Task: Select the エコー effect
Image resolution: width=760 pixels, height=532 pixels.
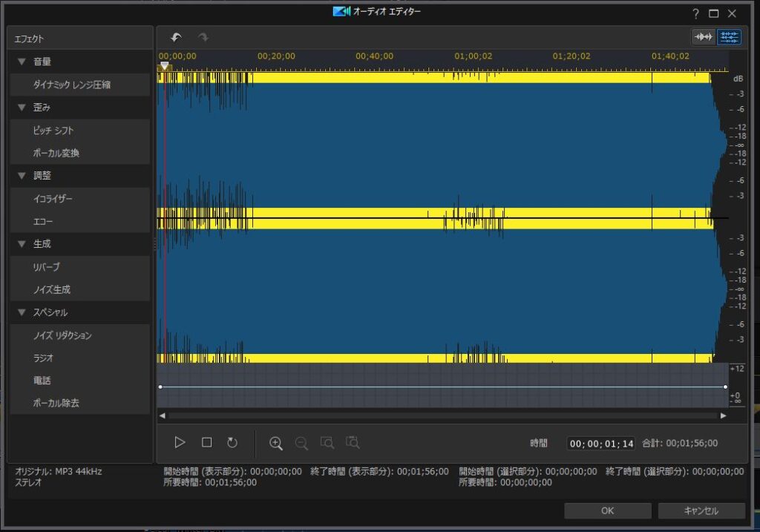Action: [80, 221]
